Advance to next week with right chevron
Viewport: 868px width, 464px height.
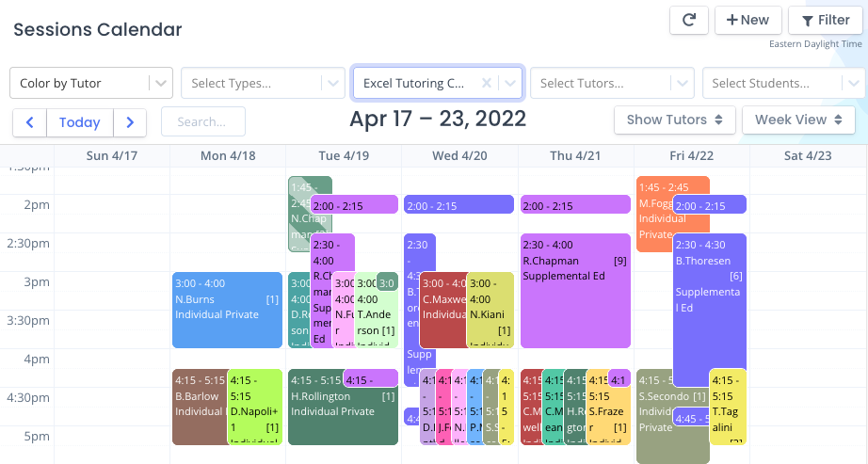[x=130, y=122]
